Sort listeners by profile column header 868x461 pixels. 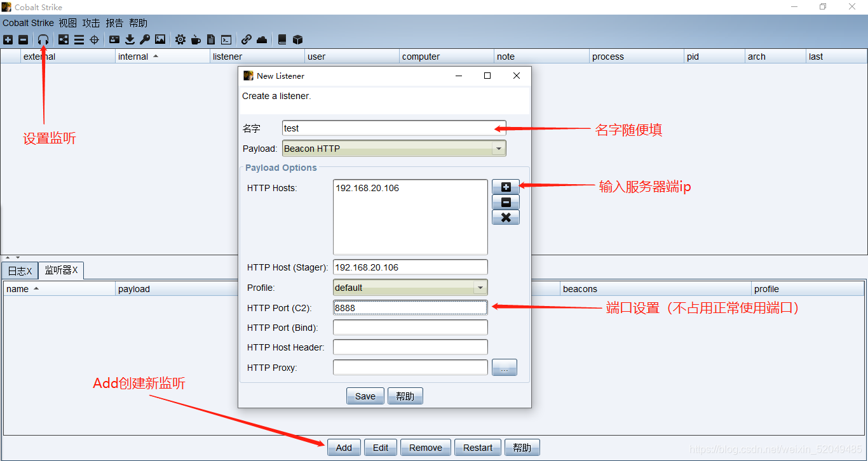pos(808,289)
